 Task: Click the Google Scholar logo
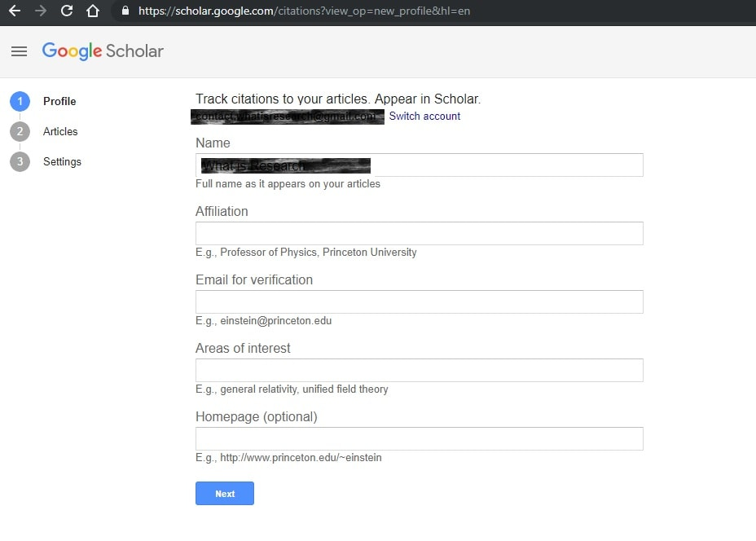coord(103,51)
